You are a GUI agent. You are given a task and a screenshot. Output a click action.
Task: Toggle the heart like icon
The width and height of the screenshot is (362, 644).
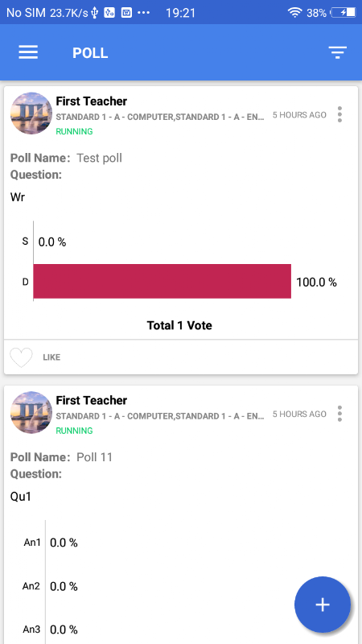(x=21, y=357)
